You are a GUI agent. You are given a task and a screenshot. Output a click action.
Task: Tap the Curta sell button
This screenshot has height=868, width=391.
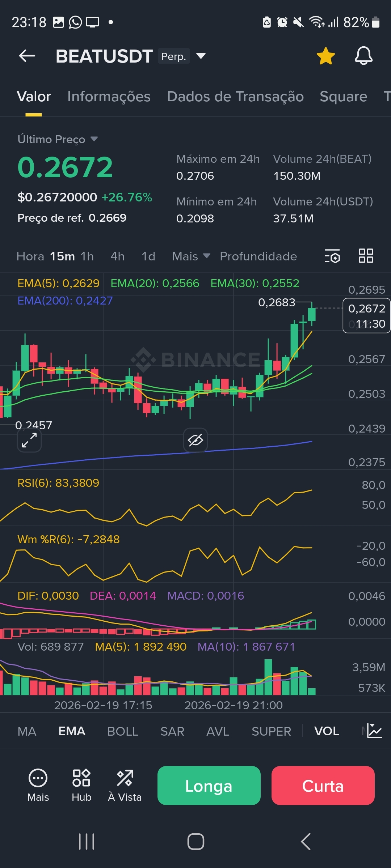point(323,786)
